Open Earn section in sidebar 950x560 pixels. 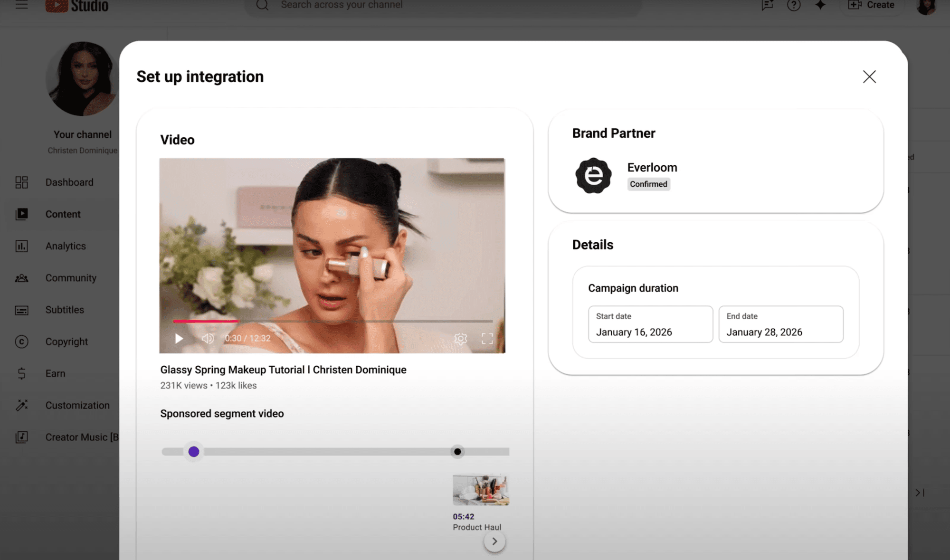pyautogui.click(x=55, y=373)
